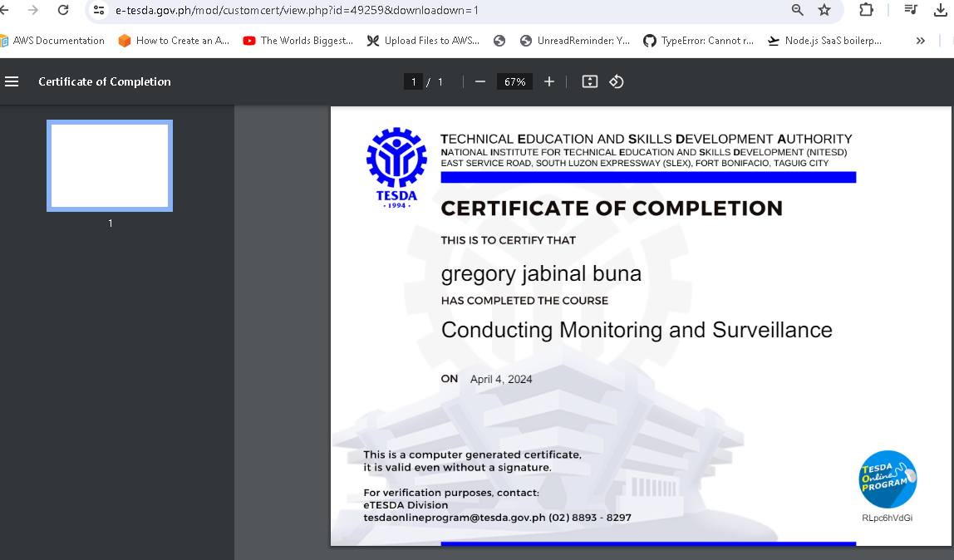The width and height of the screenshot is (954, 560).
Task: Click the fit to page icon
Action: click(590, 81)
